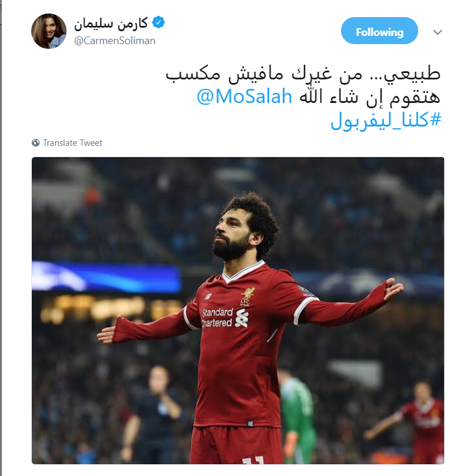Toggle the Following button
The height and width of the screenshot is (476, 450).
tap(379, 31)
